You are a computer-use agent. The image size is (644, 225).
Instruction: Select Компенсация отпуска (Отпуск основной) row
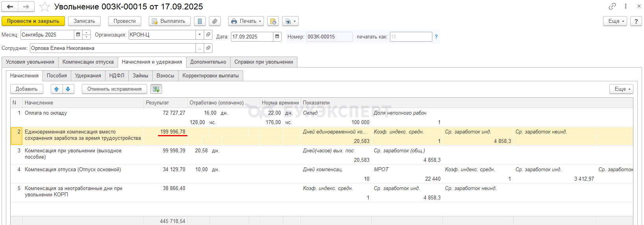(321, 174)
